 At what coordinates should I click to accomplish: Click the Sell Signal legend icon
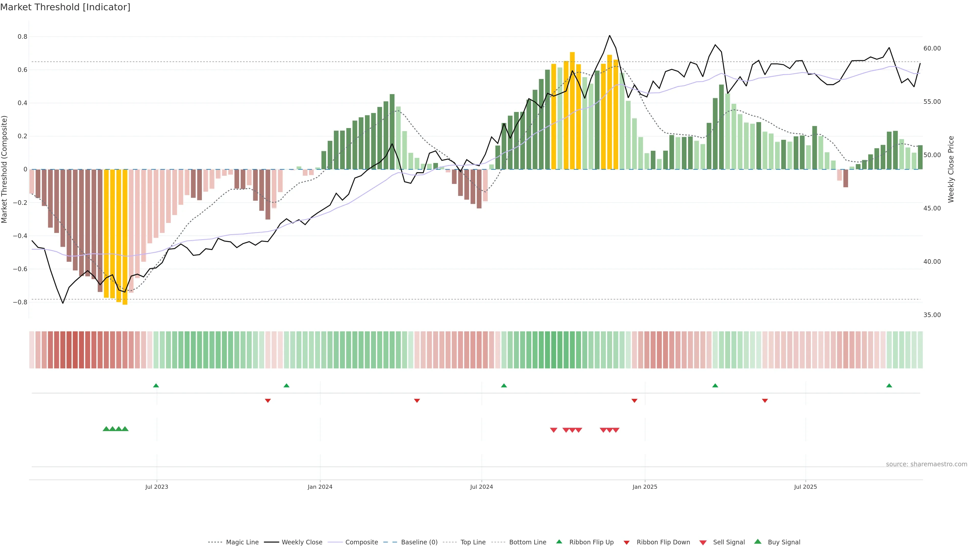703,543
